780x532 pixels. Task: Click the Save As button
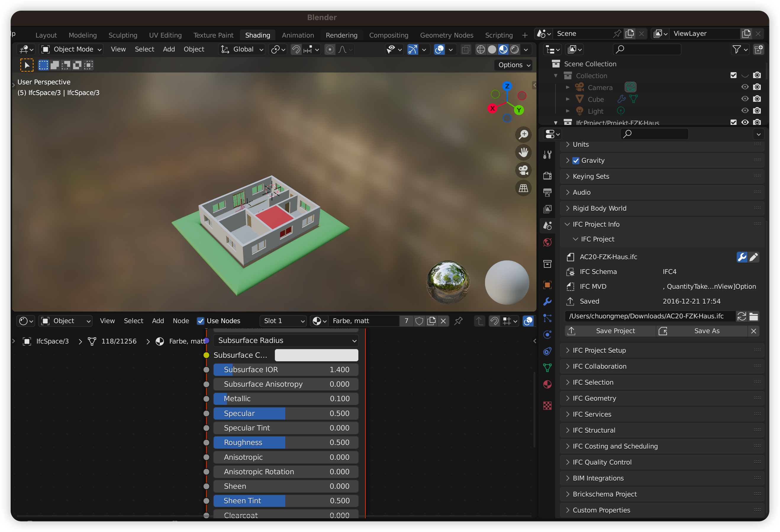click(707, 331)
